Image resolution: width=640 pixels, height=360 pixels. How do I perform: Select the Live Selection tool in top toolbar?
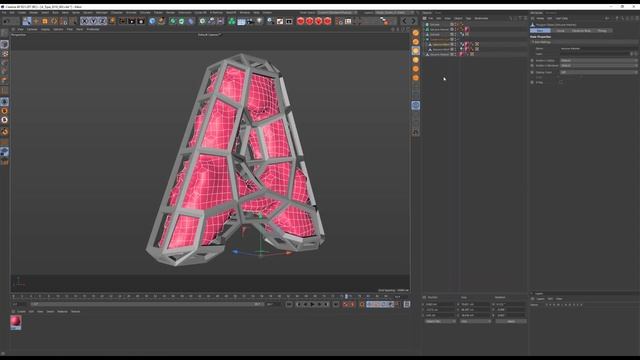pos(27,21)
